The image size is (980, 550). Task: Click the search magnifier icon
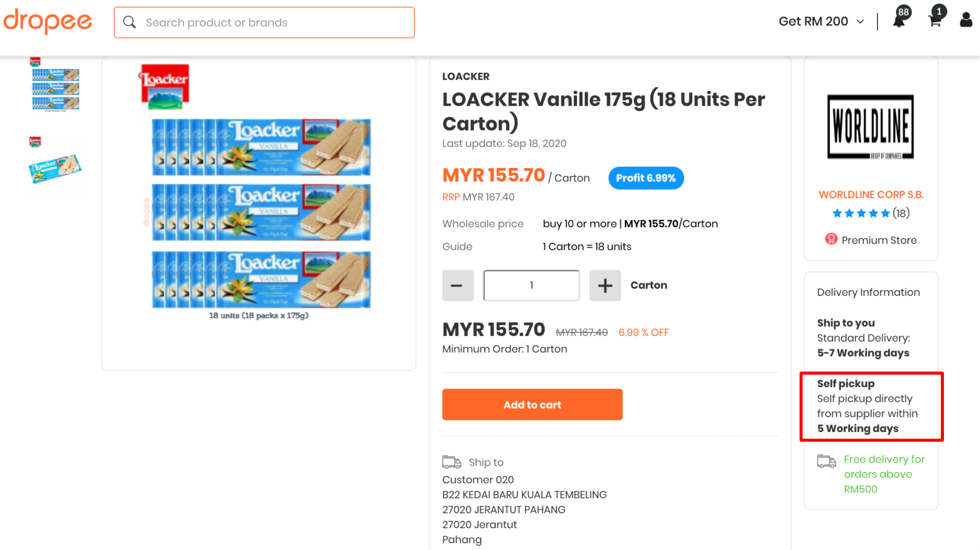(130, 22)
